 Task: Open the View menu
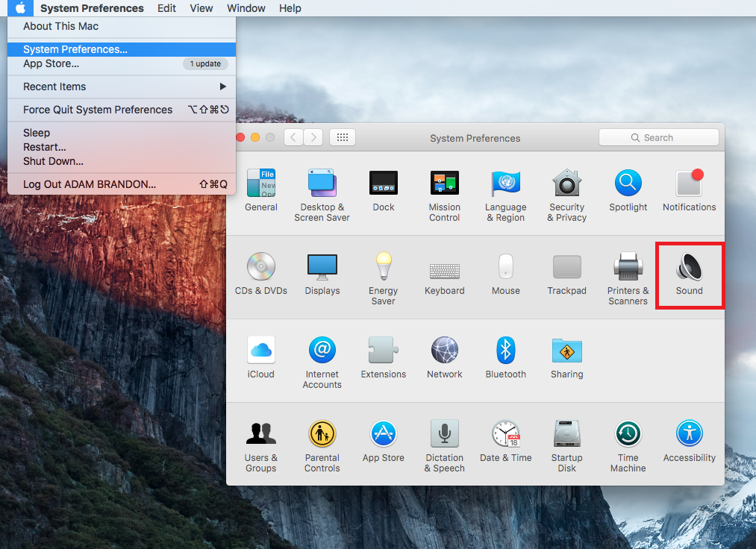(201, 8)
